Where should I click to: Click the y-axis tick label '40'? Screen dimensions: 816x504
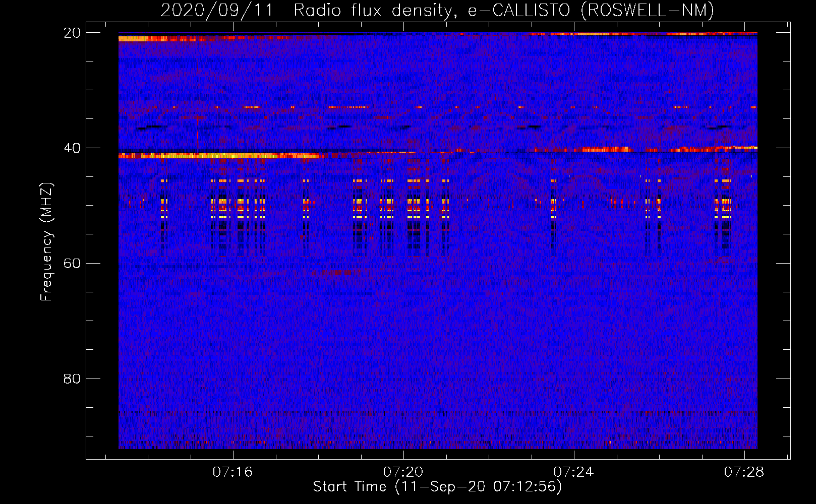coord(72,148)
